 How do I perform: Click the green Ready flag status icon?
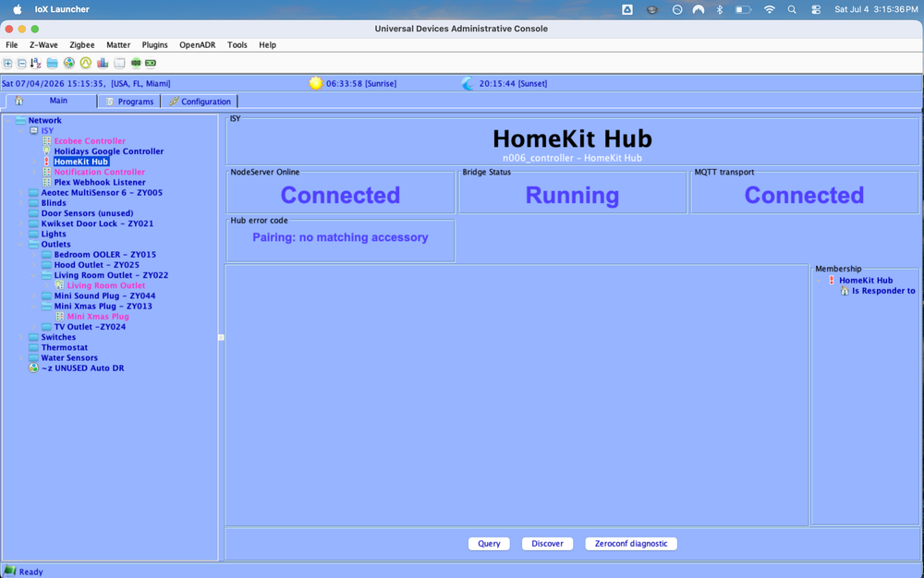tap(10, 571)
